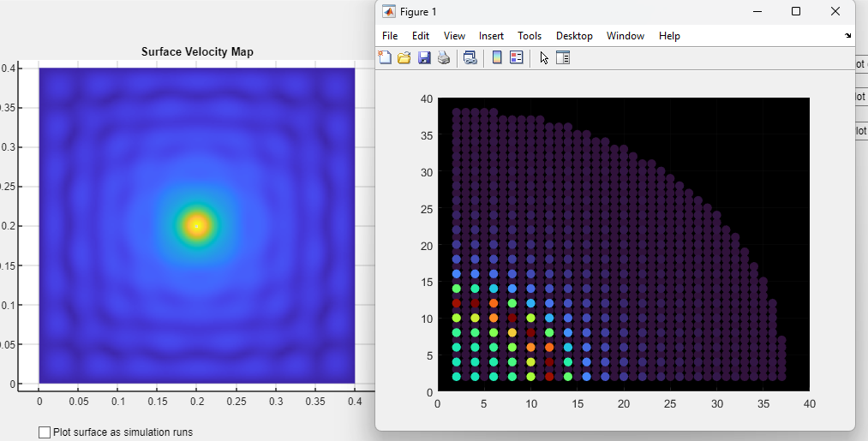Click the yellow peak in Surface Velocity Map
The image size is (868, 441).
(196, 225)
